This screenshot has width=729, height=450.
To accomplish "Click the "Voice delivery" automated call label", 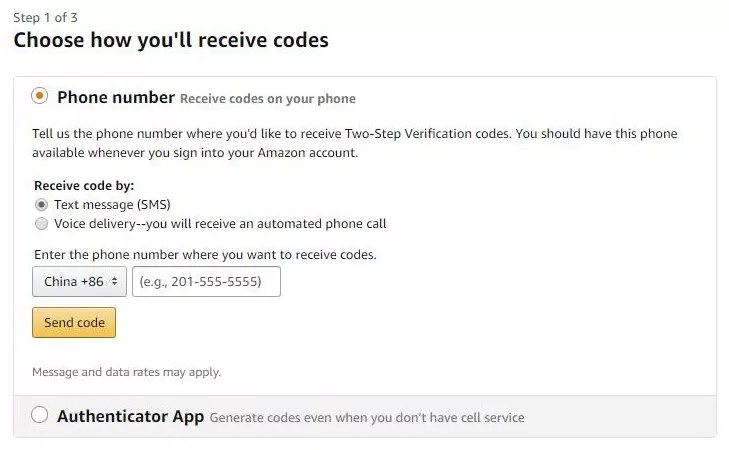I will tap(220, 224).
